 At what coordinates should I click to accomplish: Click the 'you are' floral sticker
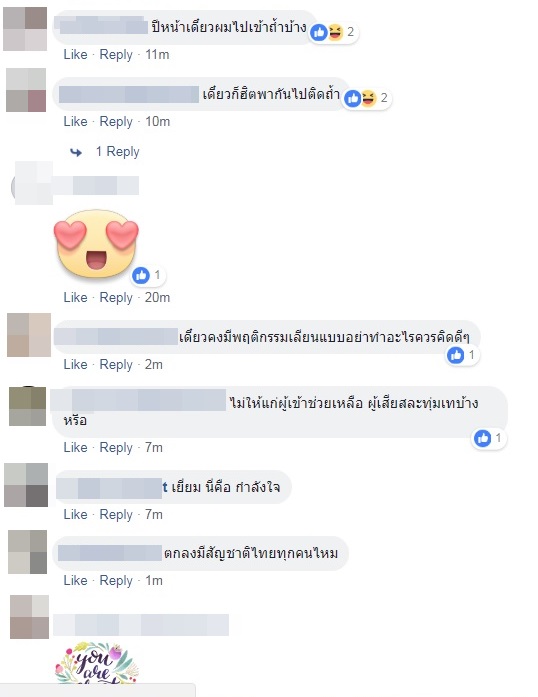pos(97,662)
